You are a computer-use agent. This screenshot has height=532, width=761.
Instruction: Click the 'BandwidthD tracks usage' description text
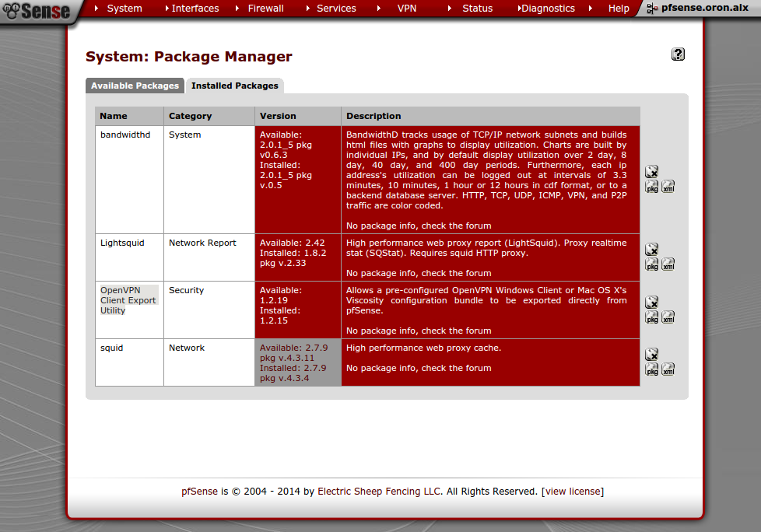(x=486, y=170)
